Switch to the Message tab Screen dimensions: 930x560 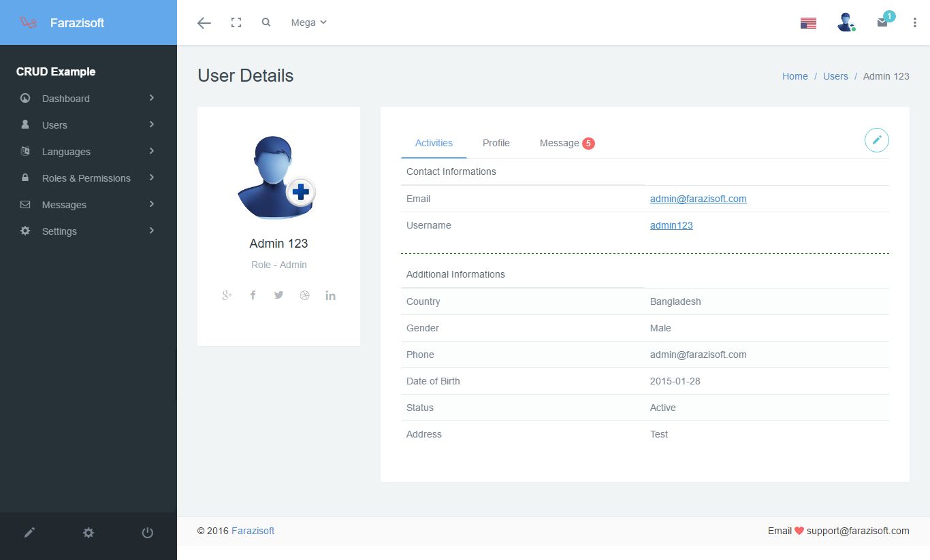566,143
